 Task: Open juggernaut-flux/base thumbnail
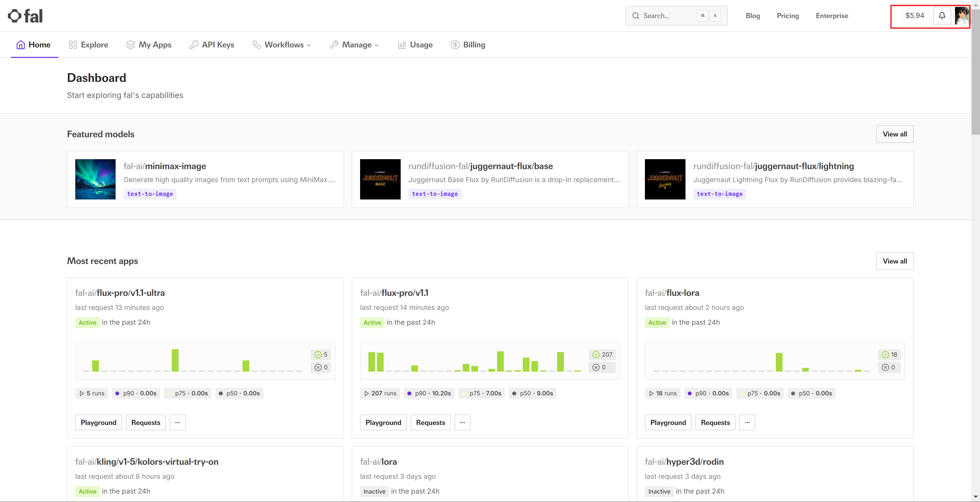click(x=380, y=179)
